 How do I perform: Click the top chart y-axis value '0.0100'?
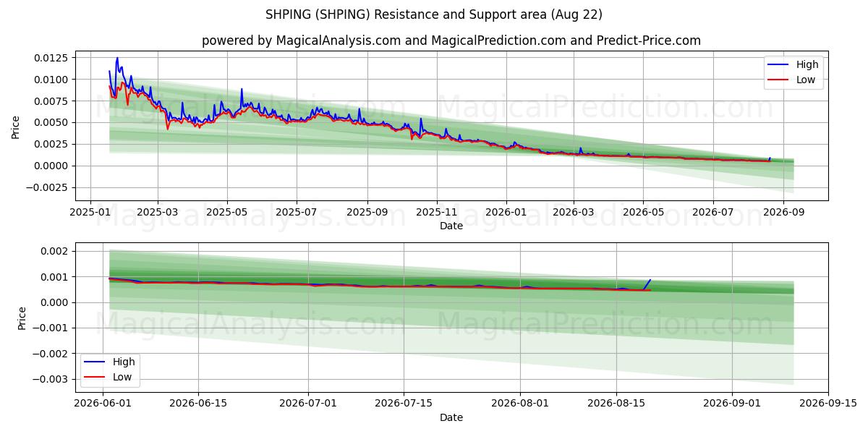pyautogui.click(x=52, y=80)
